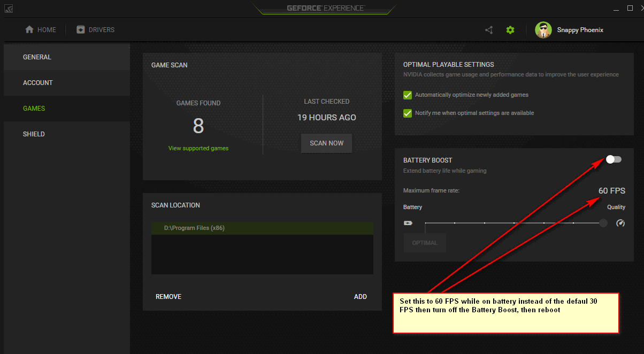Click the NVIDIA logo icon in title bar
The width and height of the screenshot is (644, 354).
[x=9, y=9]
